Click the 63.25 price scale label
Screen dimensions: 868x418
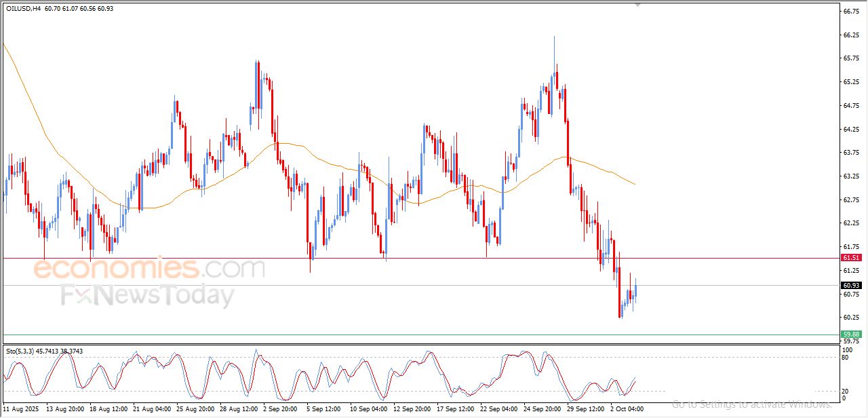click(850, 176)
